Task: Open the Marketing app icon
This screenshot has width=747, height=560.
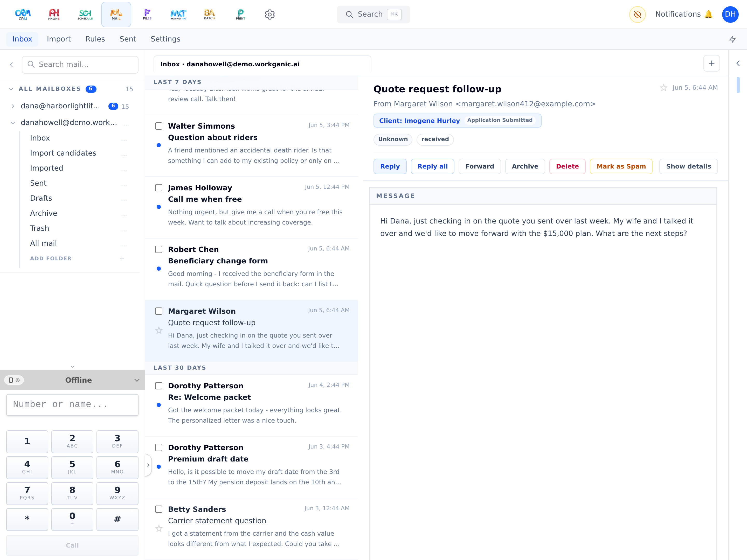Action: click(x=178, y=15)
